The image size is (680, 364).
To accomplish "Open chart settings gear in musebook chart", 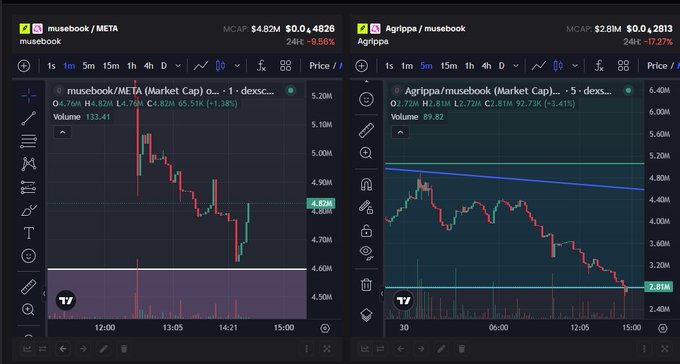I will click(x=325, y=328).
